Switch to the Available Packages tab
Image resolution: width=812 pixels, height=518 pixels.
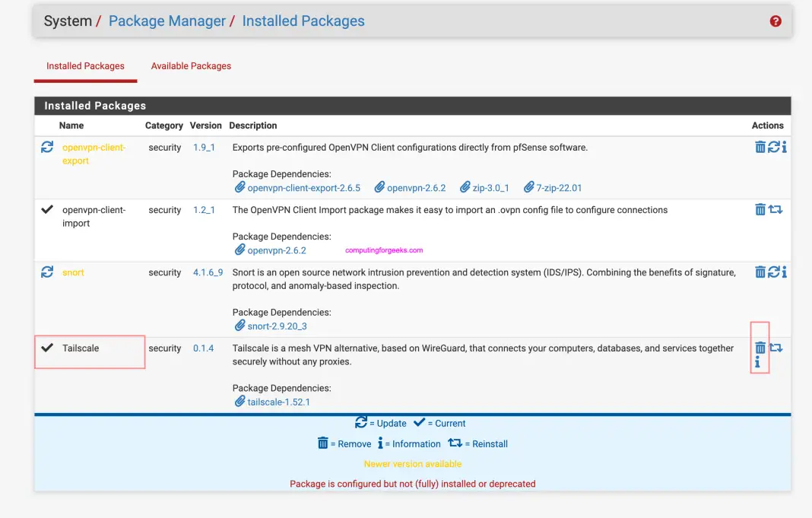coord(191,65)
